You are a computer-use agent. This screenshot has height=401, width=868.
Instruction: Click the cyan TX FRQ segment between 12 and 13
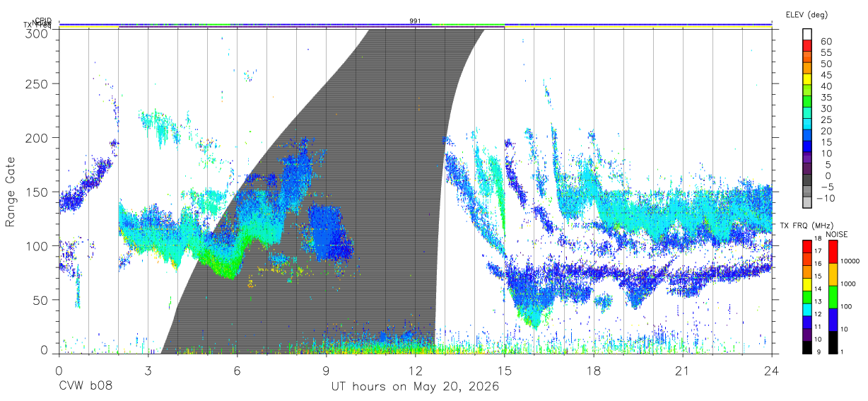pos(807,308)
